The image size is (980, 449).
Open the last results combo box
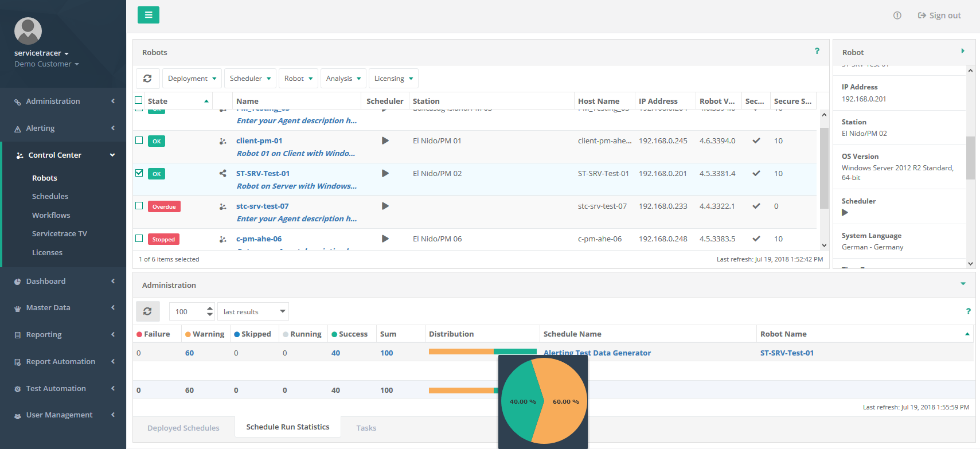coord(253,311)
